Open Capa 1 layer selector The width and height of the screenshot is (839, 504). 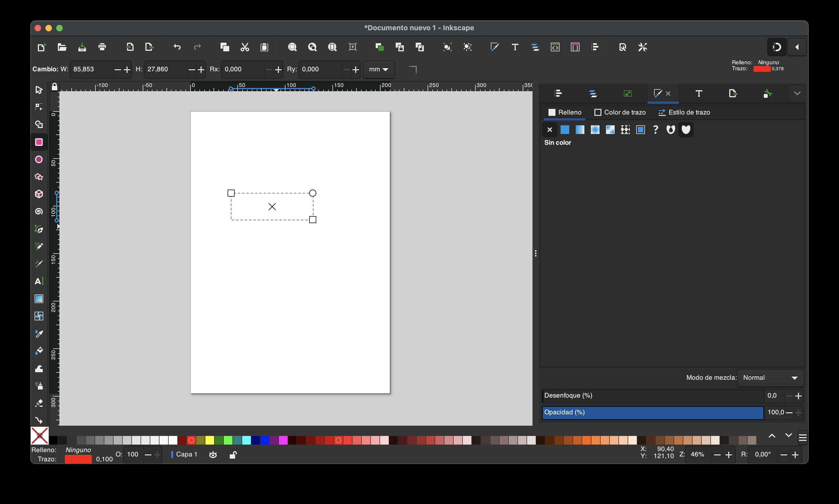point(185,454)
